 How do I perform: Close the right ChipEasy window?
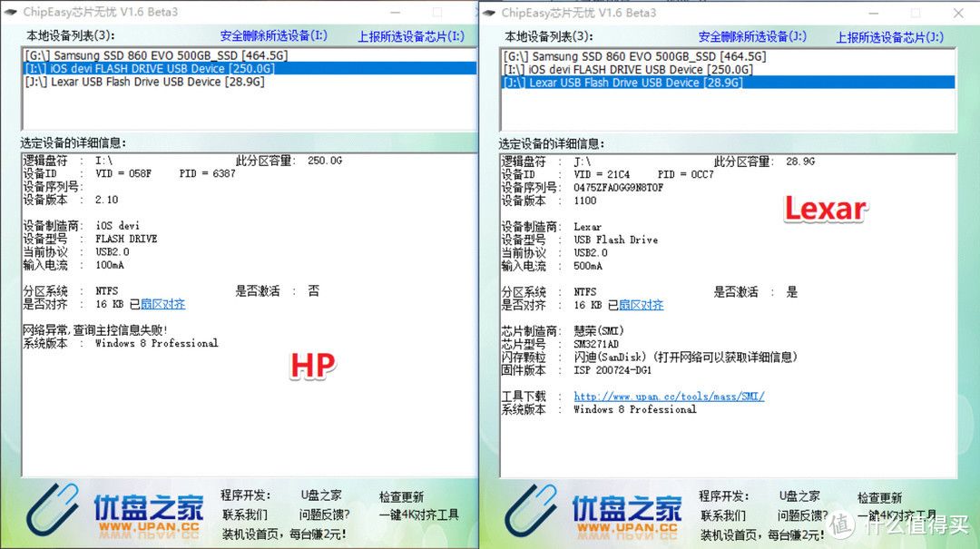tap(958, 13)
